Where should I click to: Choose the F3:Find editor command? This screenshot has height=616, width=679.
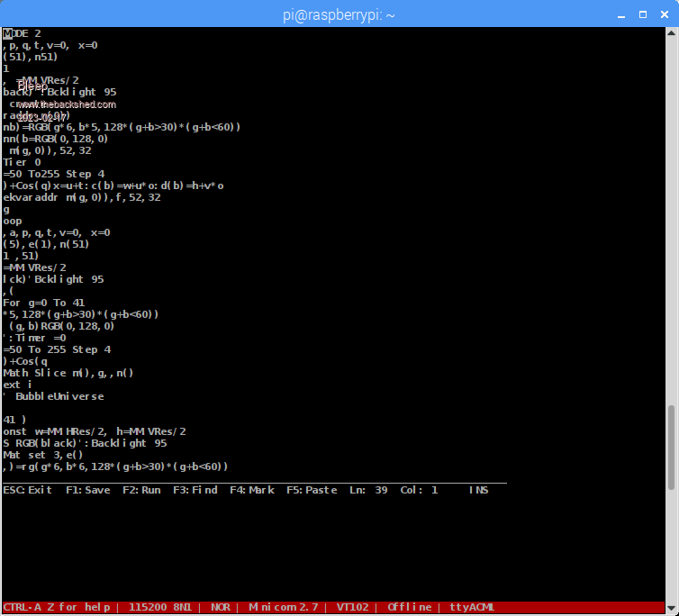click(x=193, y=490)
